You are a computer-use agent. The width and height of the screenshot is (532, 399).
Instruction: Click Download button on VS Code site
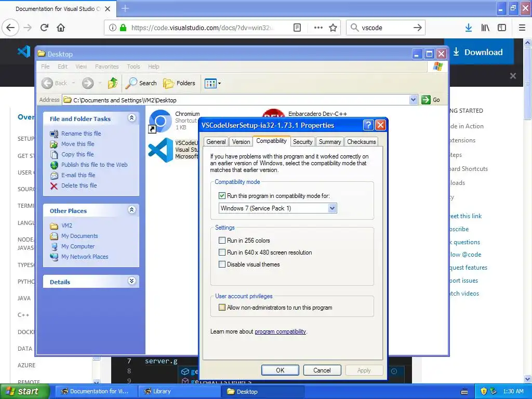[x=478, y=52]
